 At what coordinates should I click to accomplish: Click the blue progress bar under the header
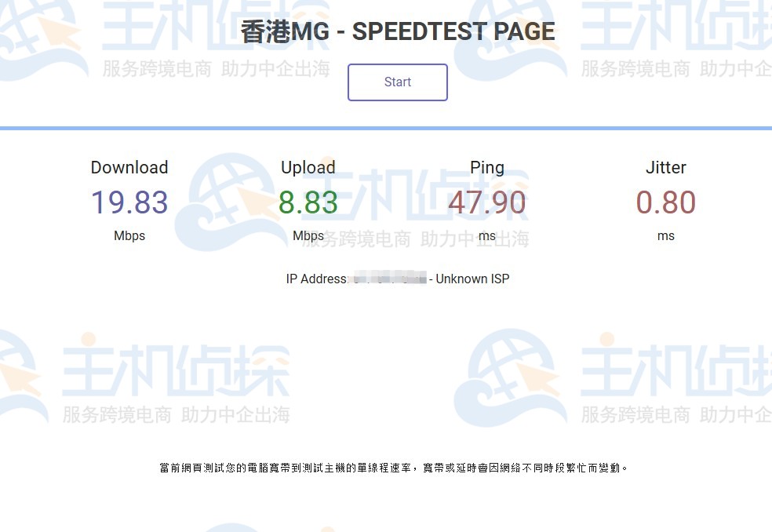(386, 123)
